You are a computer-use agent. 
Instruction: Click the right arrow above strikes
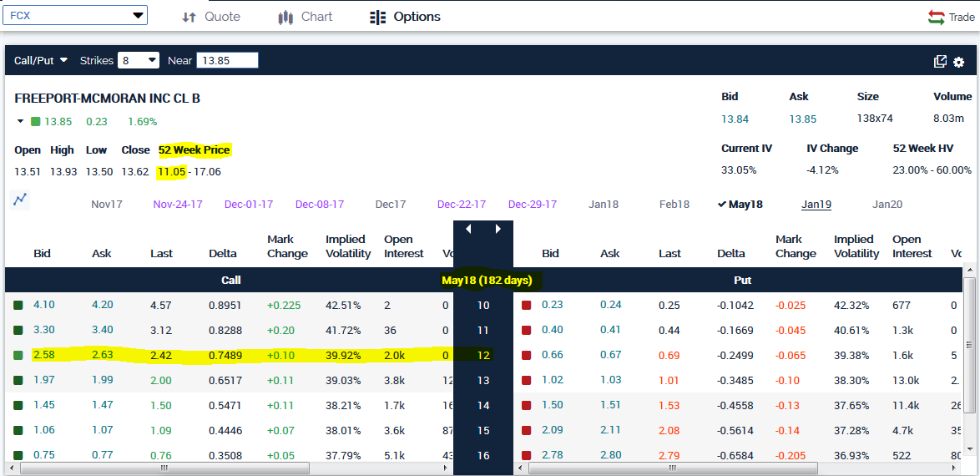pos(498,229)
